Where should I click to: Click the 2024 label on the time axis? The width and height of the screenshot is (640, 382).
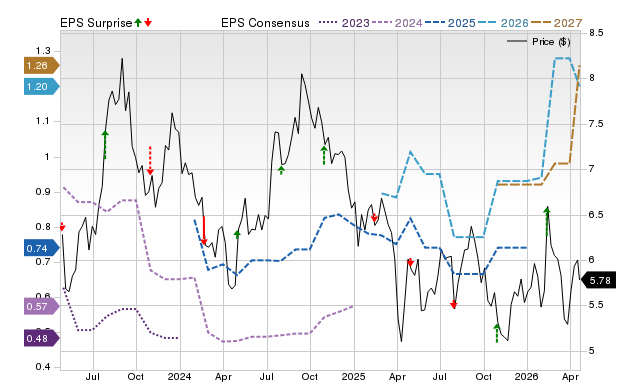[x=180, y=376]
